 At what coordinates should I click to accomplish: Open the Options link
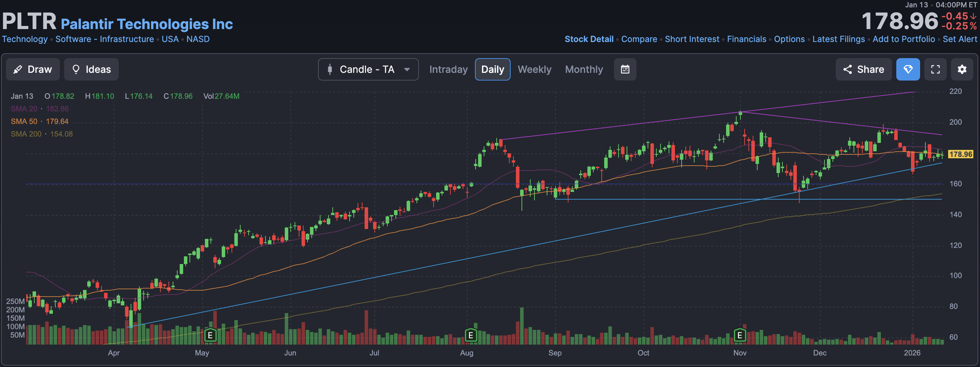(x=789, y=39)
